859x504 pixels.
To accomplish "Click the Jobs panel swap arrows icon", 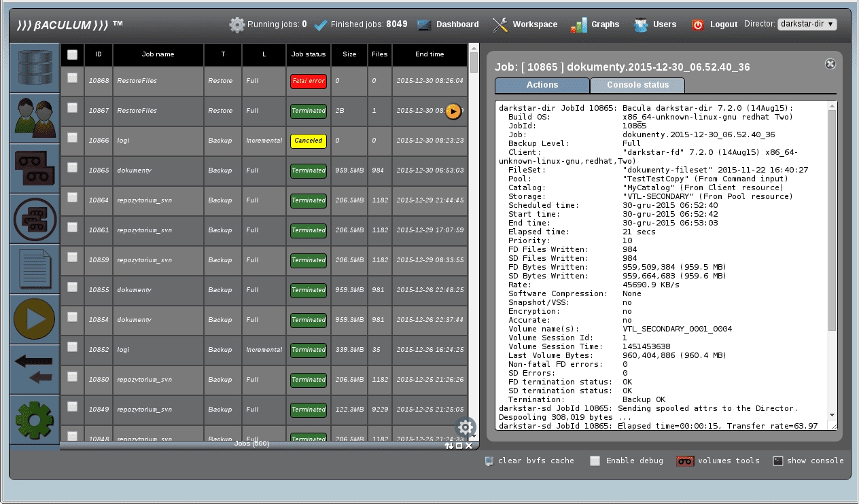I will (449, 446).
